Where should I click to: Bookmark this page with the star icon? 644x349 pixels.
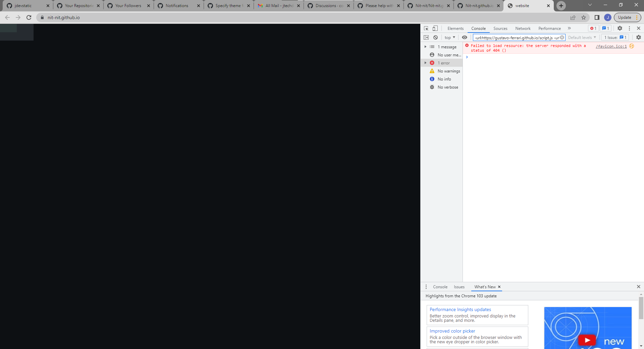coord(584,17)
